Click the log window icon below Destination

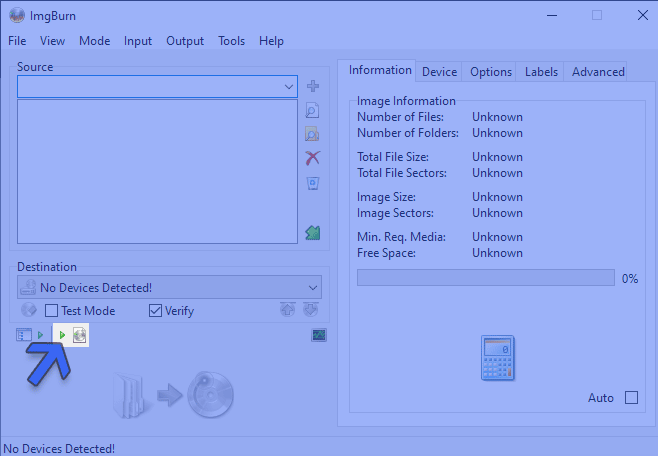click(24, 335)
